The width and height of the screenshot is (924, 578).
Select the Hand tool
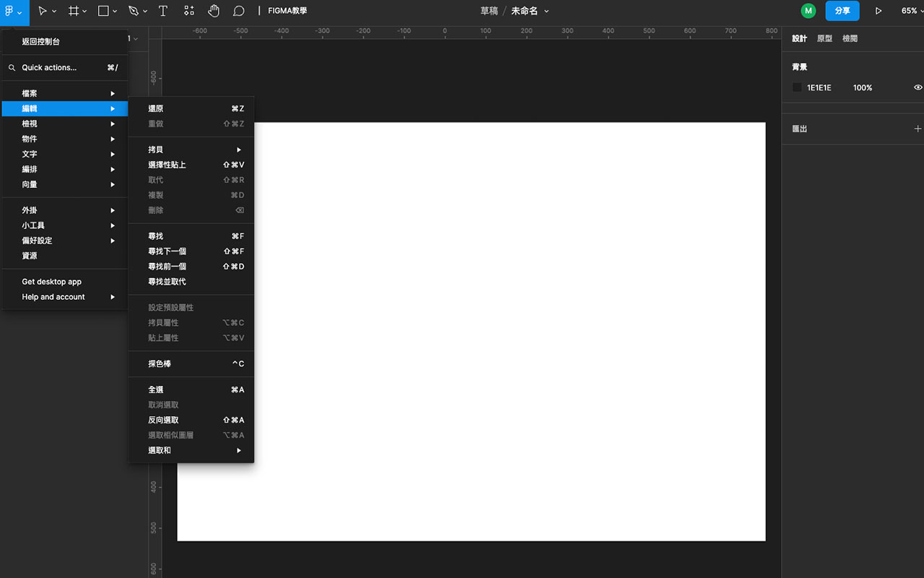pyautogui.click(x=212, y=10)
